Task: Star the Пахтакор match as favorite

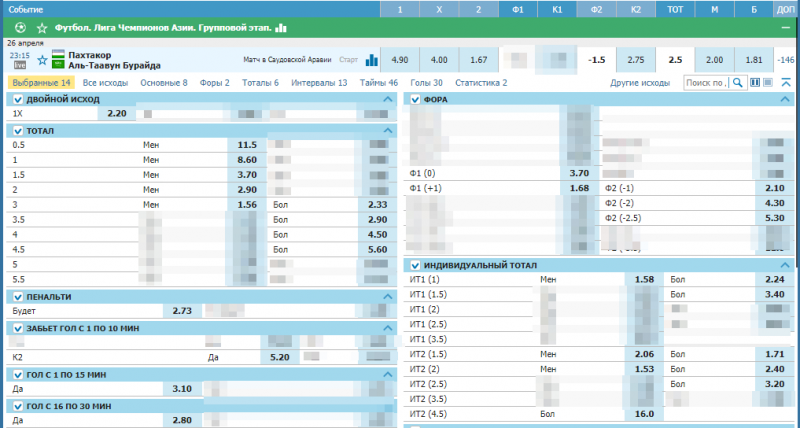Action: click(42, 59)
